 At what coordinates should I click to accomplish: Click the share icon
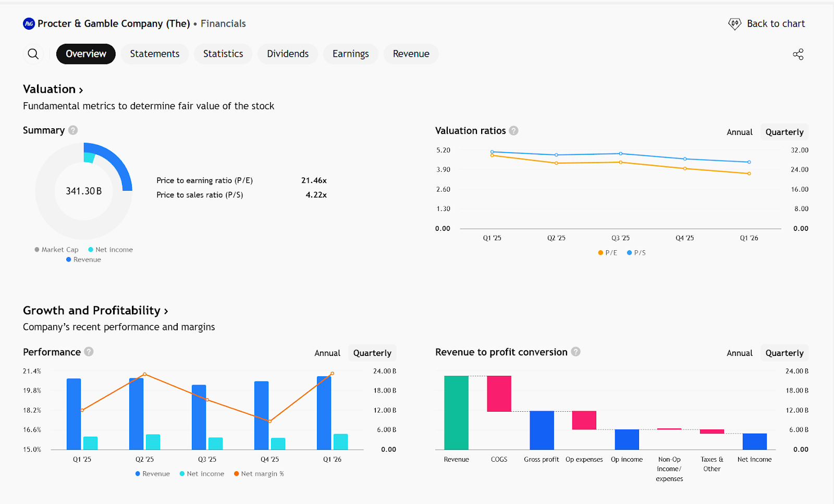(x=798, y=54)
